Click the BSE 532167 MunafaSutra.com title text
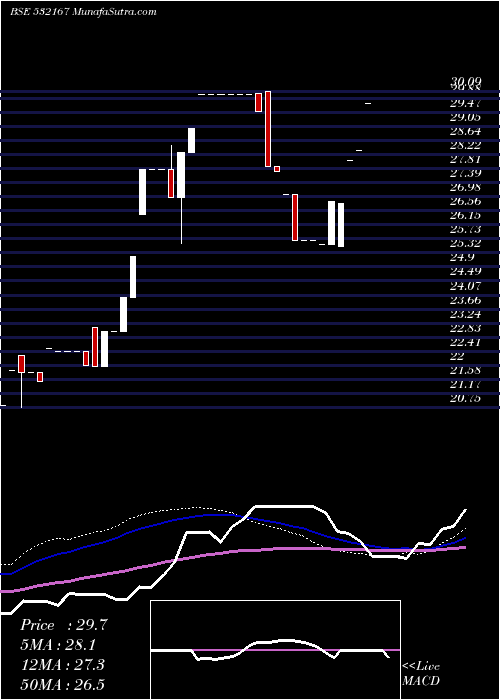This screenshot has width=500, height=700. 83,12
